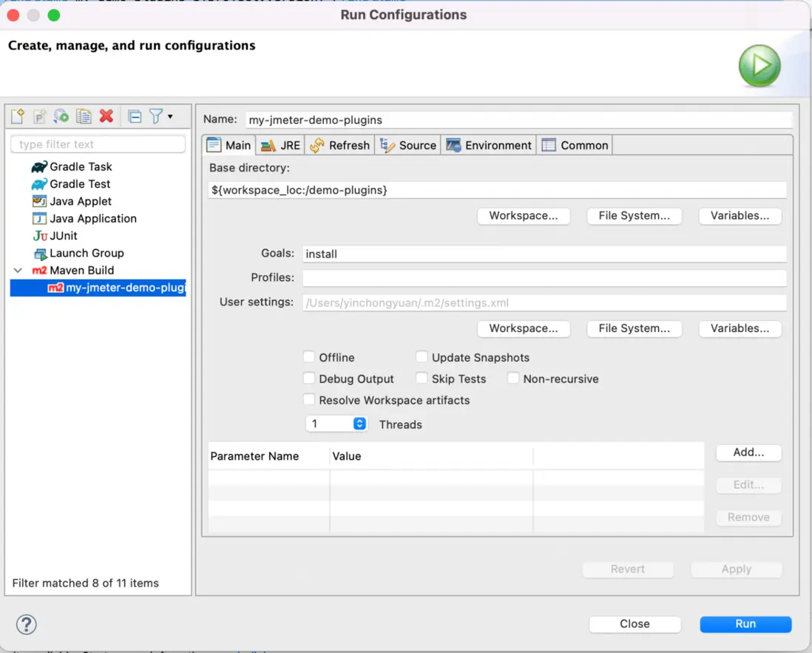Check the Debug Output option
The width and height of the screenshot is (812, 653).
[x=310, y=379]
